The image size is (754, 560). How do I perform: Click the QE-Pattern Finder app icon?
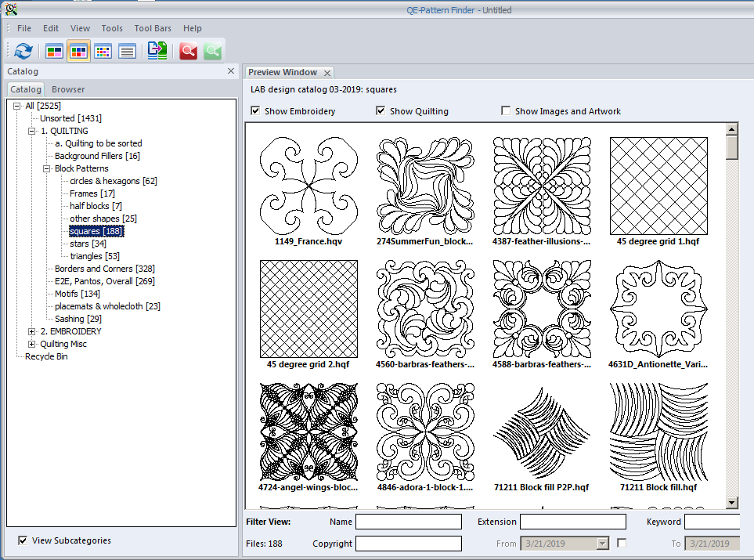tap(11, 9)
